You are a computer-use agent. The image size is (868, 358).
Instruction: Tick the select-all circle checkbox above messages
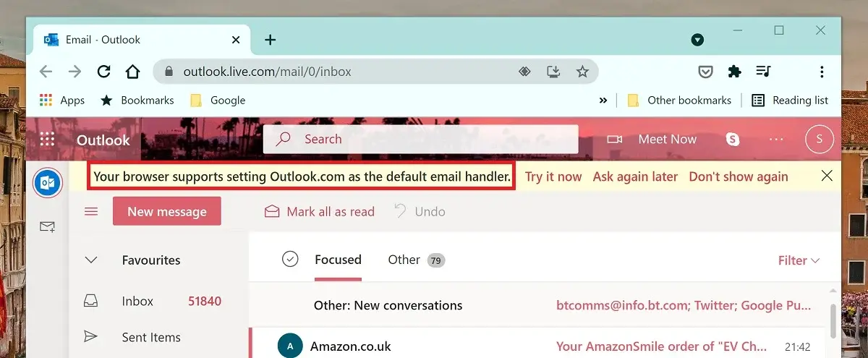290,259
